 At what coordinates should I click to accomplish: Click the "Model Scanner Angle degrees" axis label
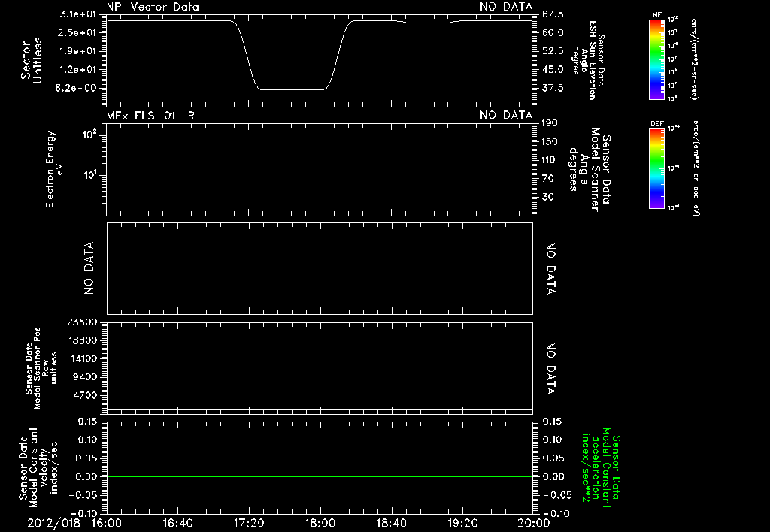point(584,170)
